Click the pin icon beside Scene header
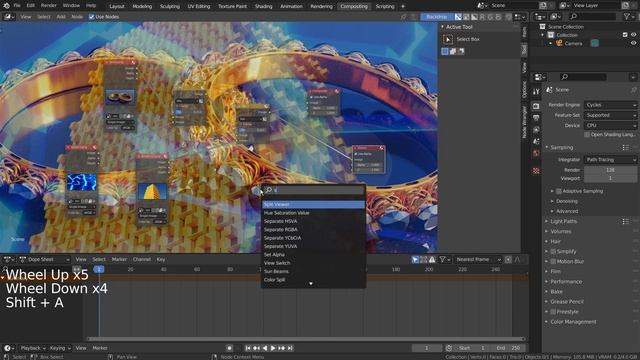The height and width of the screenshot is (360, 640). coord(633,90)
